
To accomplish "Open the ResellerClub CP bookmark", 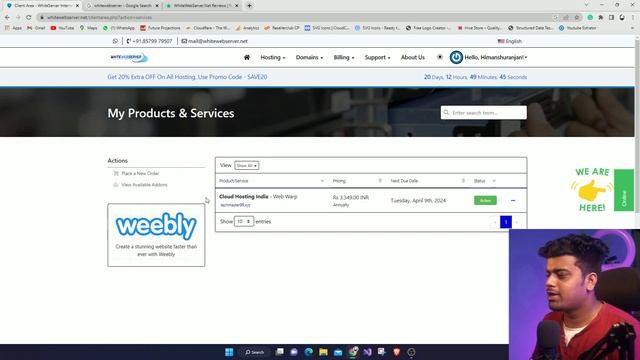I will 282,28.
